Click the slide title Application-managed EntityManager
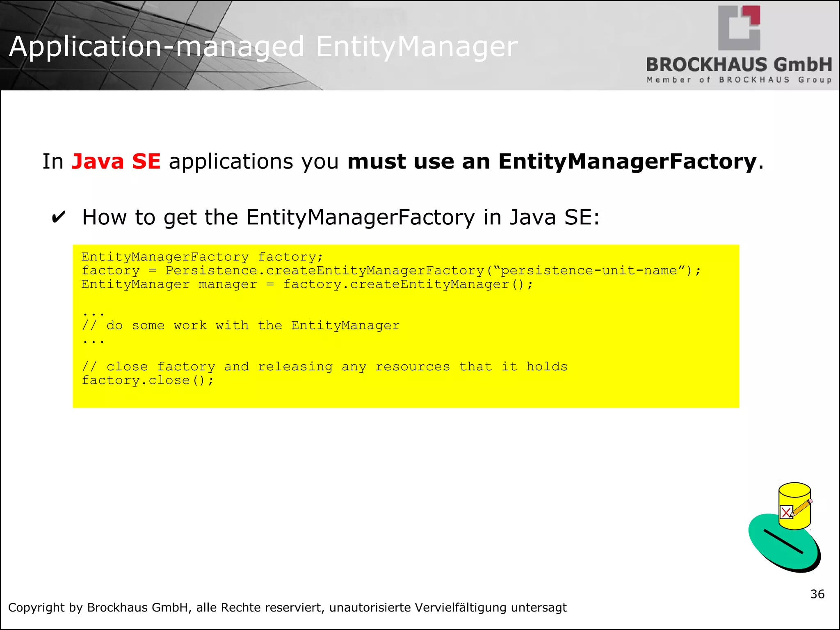 tap(263, 46)
